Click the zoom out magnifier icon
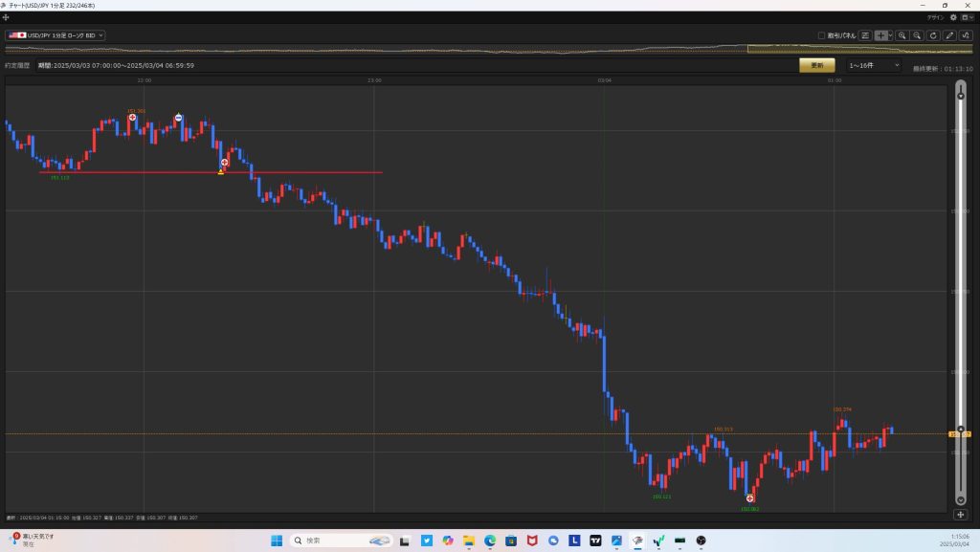 point(917,35)
